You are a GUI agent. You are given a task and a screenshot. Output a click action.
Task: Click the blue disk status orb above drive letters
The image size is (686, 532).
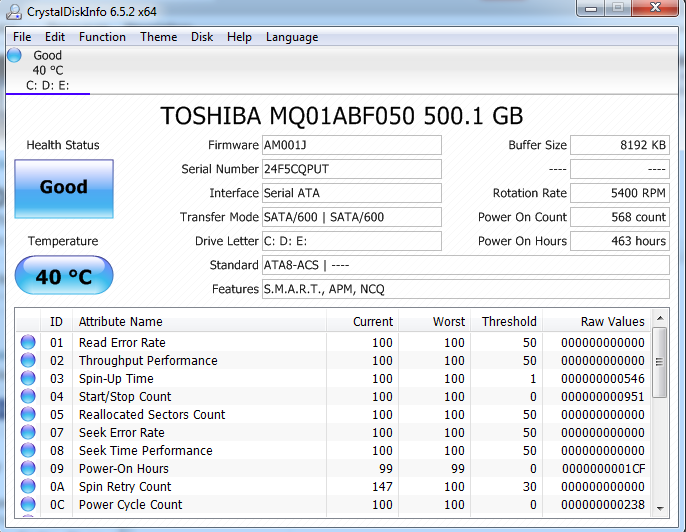(x=14, y=56)
